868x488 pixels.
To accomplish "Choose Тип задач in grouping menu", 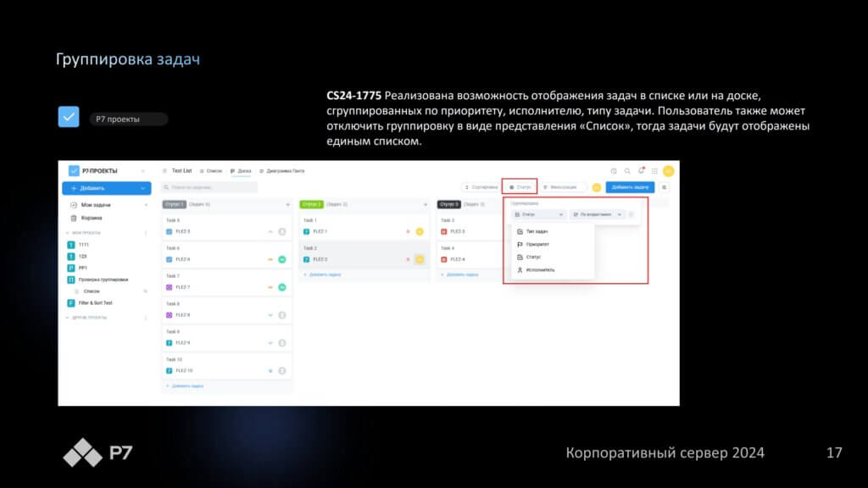I will [x=537, y=231].
